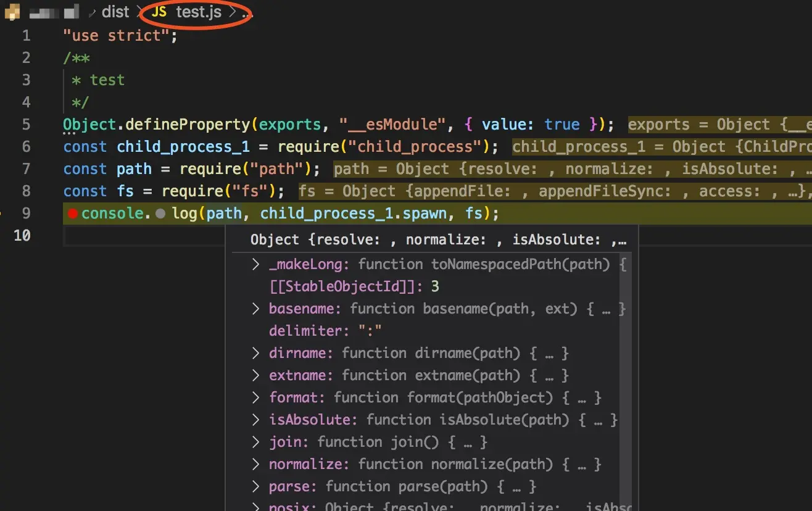Image resolution: width=812 pixels, height=511 pixels.
Task: Expand the _makeLong property in the hover
Action: click(x=255, y=264)
